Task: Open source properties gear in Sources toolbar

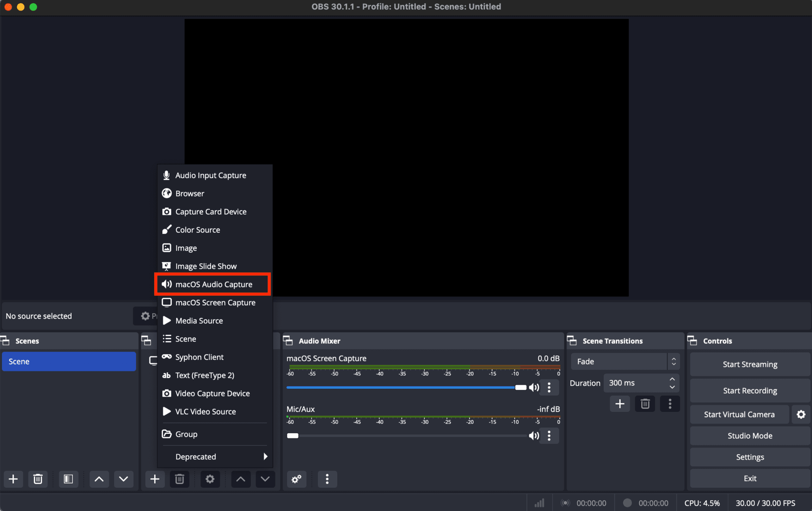Action: point(210,479)
